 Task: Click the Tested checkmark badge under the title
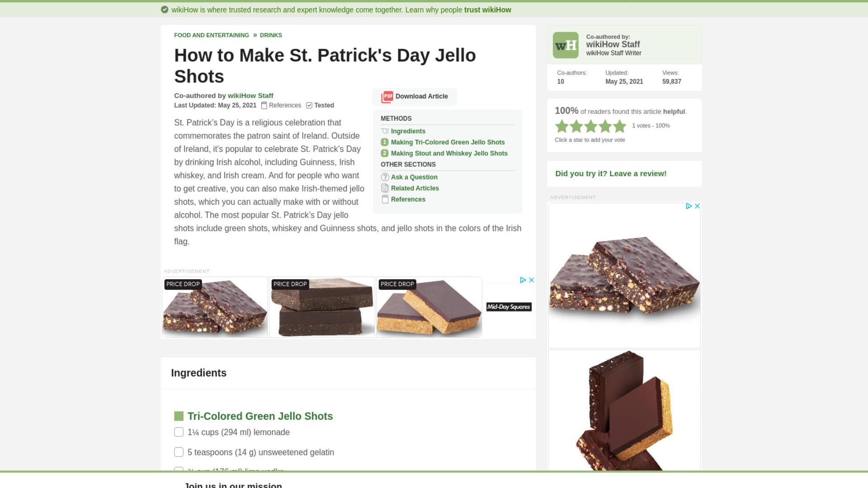click(x=309, y=105)
